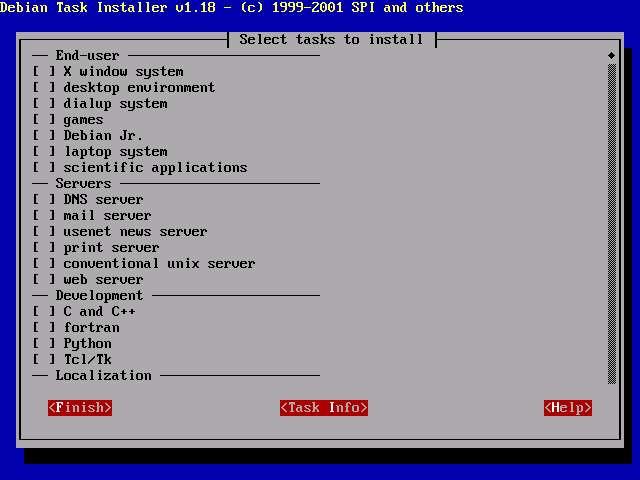The height and width of the screenshot is (480, 640).
Task: Enable the laptop system task
Action: (x=44, y=151)
